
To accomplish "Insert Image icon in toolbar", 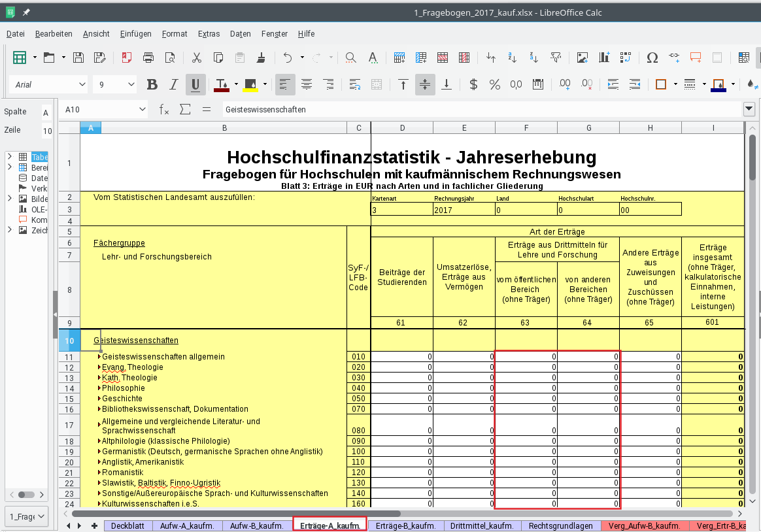I will 583,58.
